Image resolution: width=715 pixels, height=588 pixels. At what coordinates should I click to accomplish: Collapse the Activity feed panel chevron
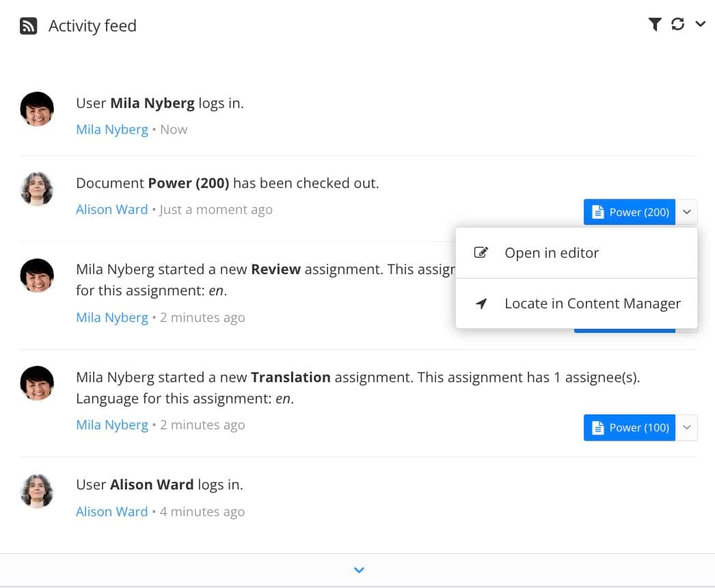(x=700, y=25)
